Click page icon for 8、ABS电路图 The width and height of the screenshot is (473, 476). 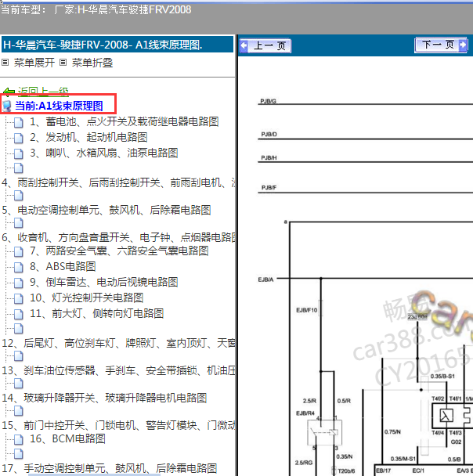tap(19, 267)
